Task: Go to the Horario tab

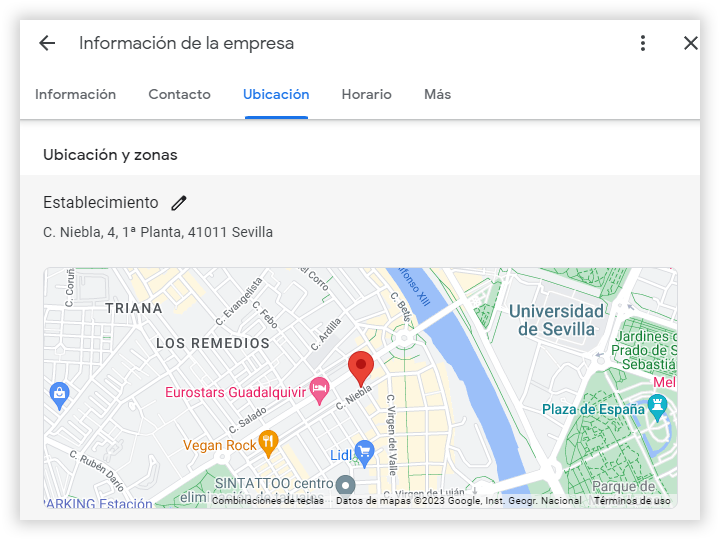Action: point(366,95)
